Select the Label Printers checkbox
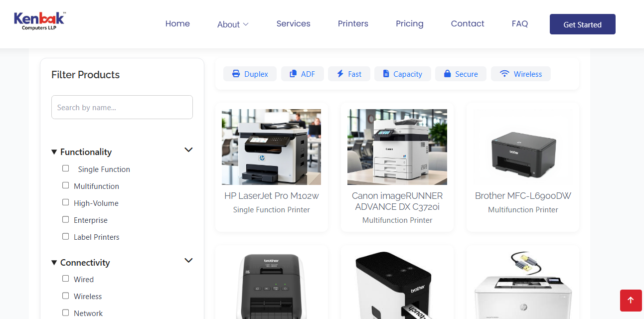 pos(65,236)
